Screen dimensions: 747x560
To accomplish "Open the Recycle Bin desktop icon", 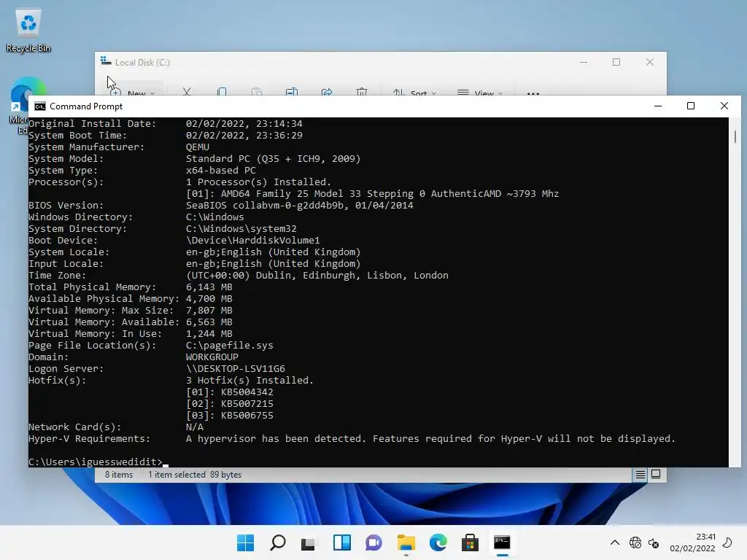I will (x=28, y=30).
